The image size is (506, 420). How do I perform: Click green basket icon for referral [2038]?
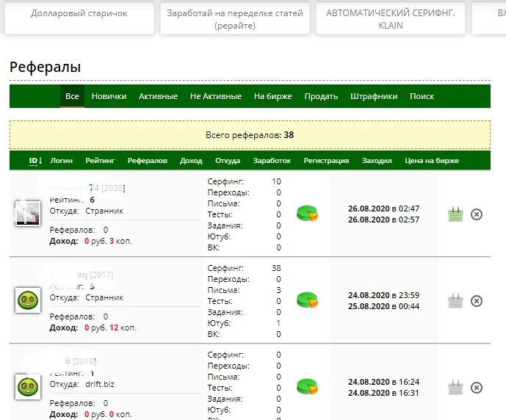(455, 214)
